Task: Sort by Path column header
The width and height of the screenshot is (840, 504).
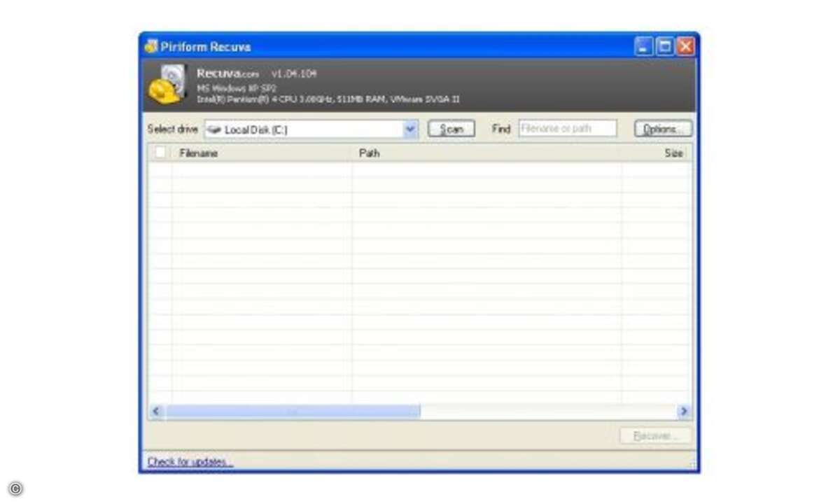Action: (x=486, y=153)
